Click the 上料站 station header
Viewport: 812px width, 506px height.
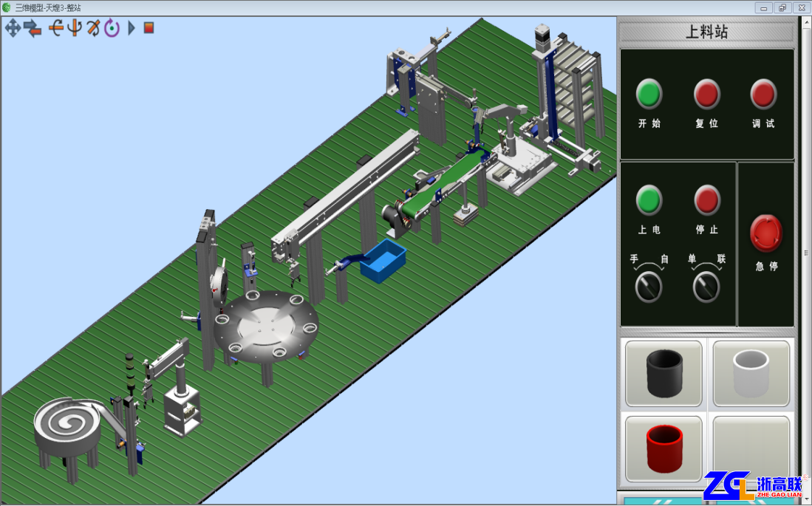click(707, 33)
